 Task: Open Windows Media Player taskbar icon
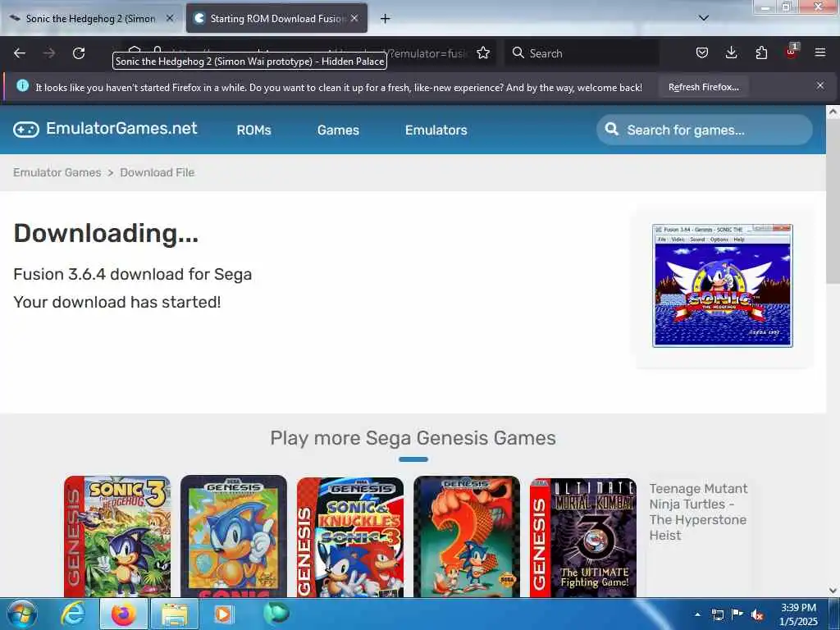[223, 614]
